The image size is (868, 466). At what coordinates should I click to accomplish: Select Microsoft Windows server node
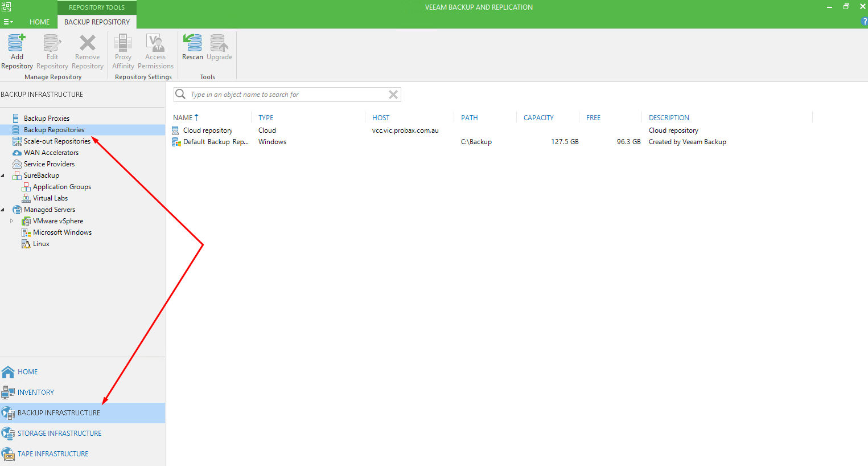point(62,232)
